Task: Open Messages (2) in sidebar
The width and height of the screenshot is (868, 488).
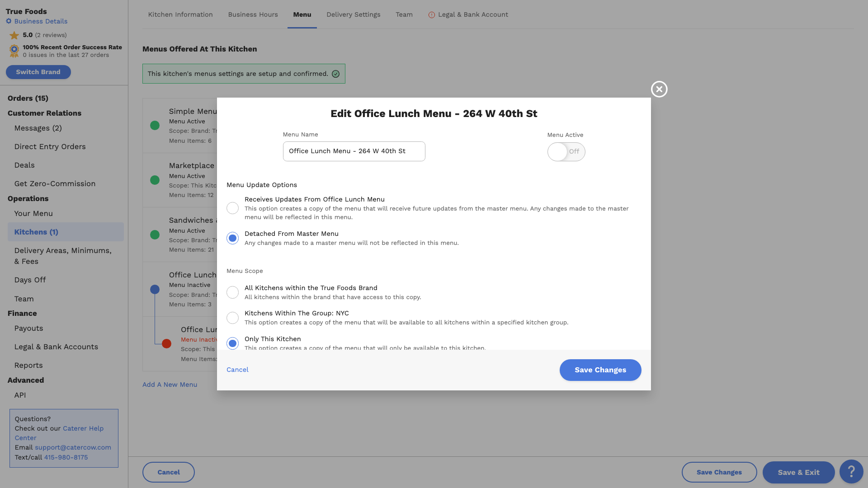Action: pos(38,128)
